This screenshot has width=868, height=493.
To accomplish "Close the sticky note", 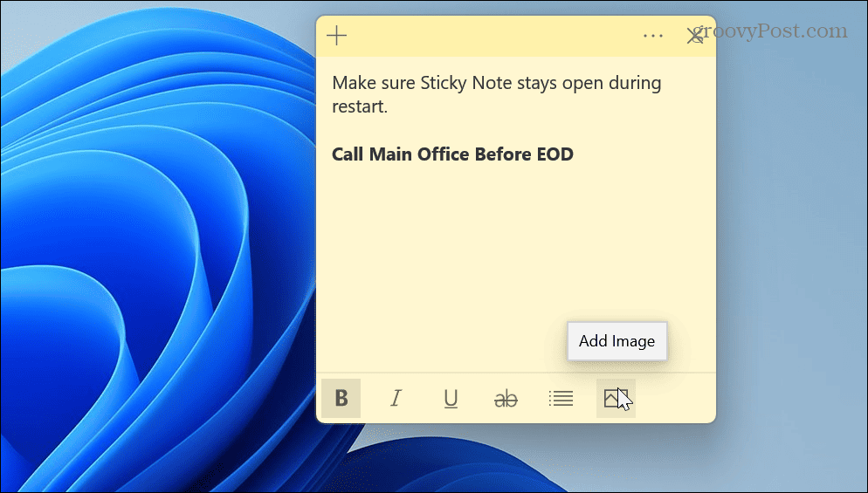I will point(695,37).
